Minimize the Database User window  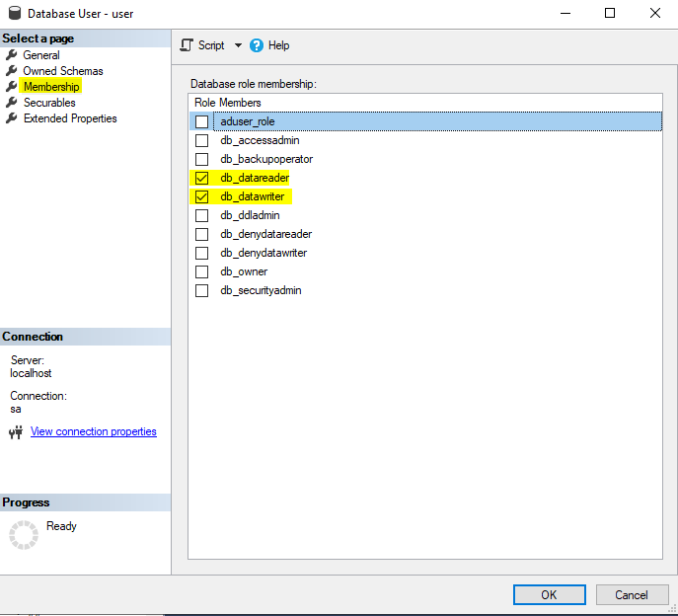pos(565,14)
